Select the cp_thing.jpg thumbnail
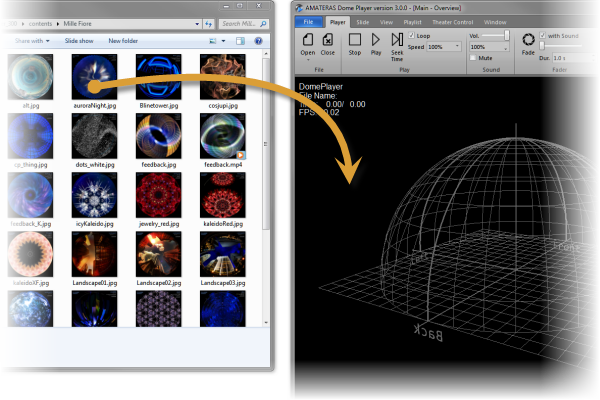Screen dimensions: 600x400 click(x=30, y=136)
